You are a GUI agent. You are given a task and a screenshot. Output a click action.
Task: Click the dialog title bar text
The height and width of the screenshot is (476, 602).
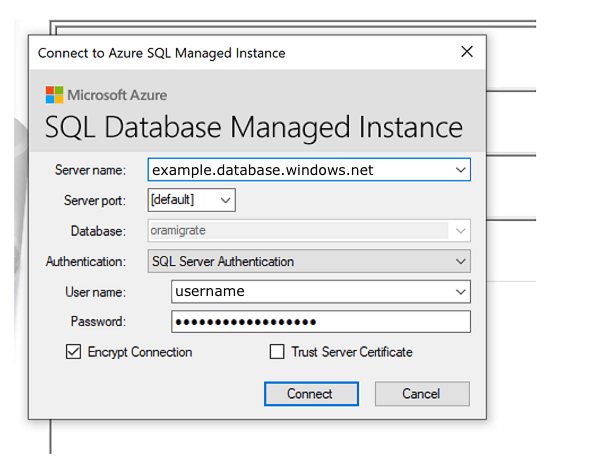click(161, 53)
